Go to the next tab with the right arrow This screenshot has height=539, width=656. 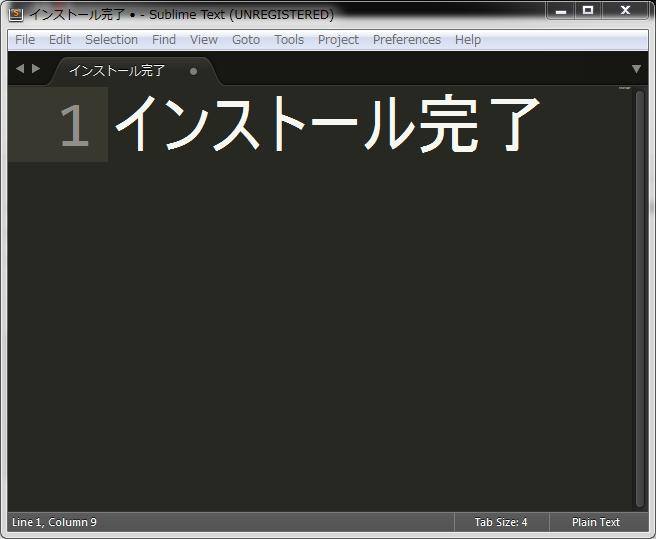[36, 68]
